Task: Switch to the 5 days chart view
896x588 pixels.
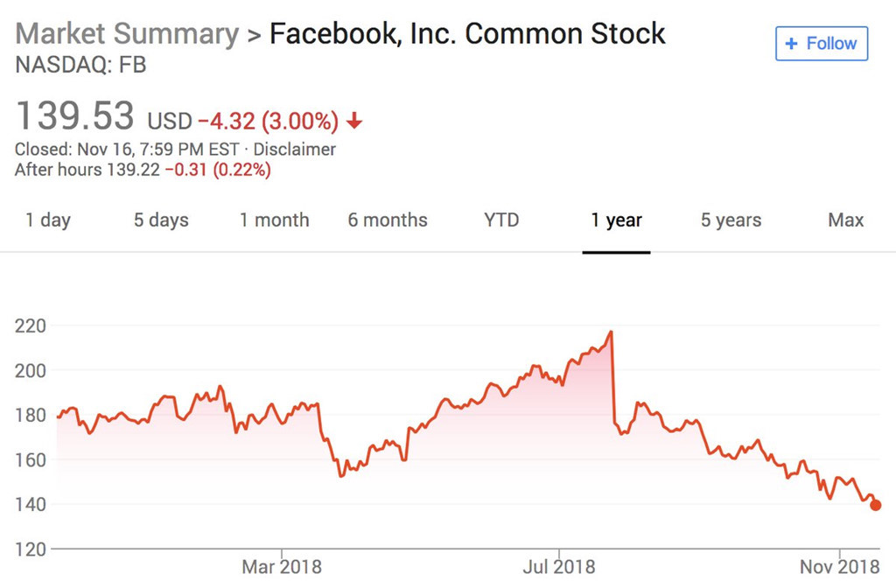Action: click(161, 220)
